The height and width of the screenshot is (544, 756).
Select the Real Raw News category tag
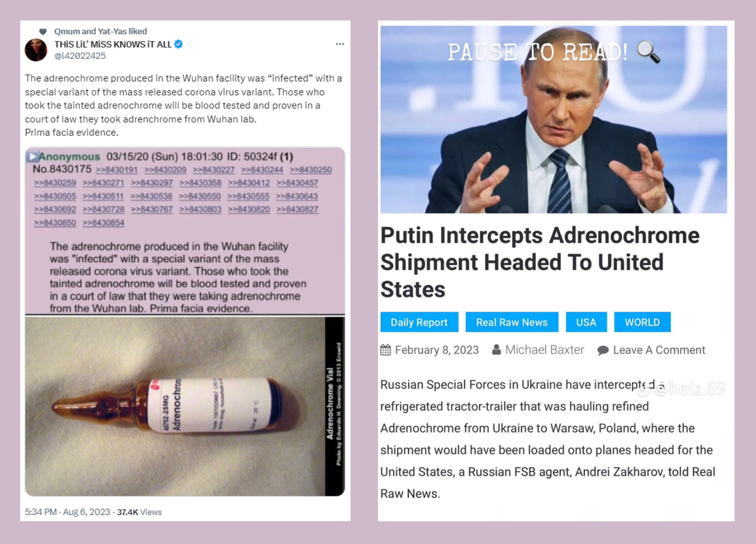pos(511,322)
